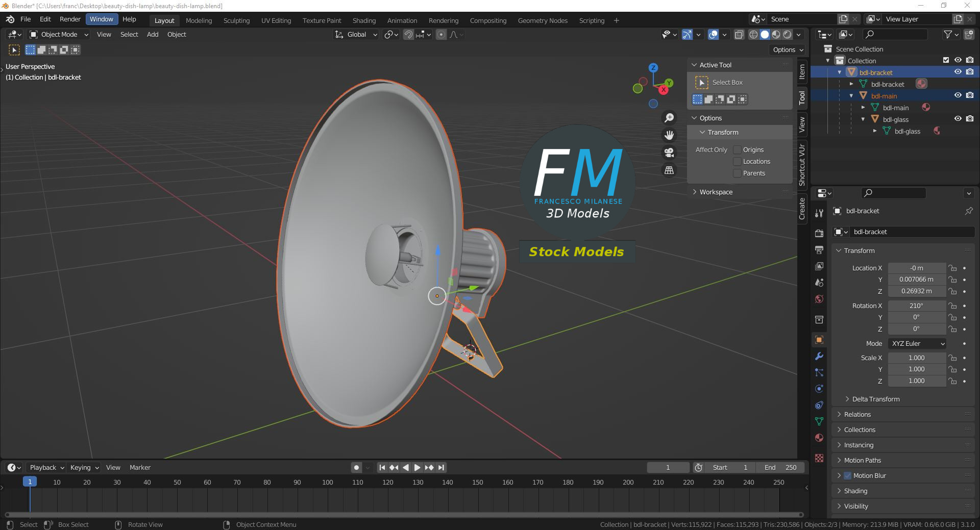The height and width of the screenshot is (530, 980).
Task: Pin the properties editor context
Action: pyautogui.click(x=969, y=211)
